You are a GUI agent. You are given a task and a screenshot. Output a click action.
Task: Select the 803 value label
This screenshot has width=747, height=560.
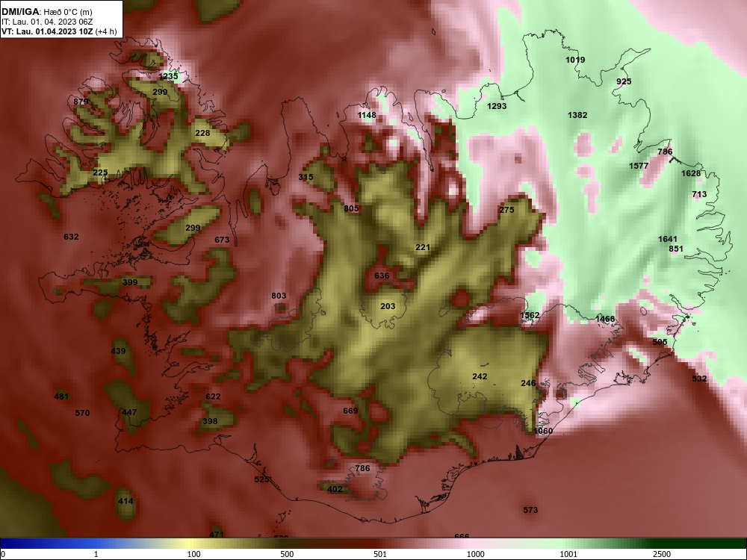(x=279, y=296)
